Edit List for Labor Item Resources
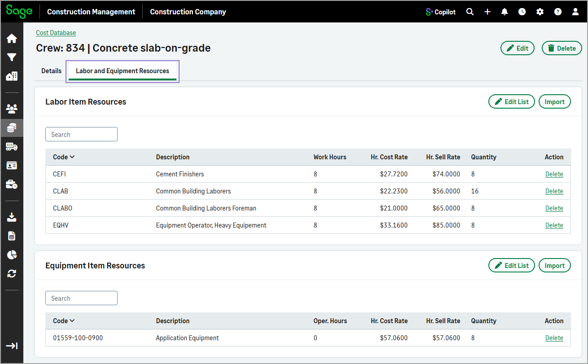The image size is (588, 364). [512, 102]
